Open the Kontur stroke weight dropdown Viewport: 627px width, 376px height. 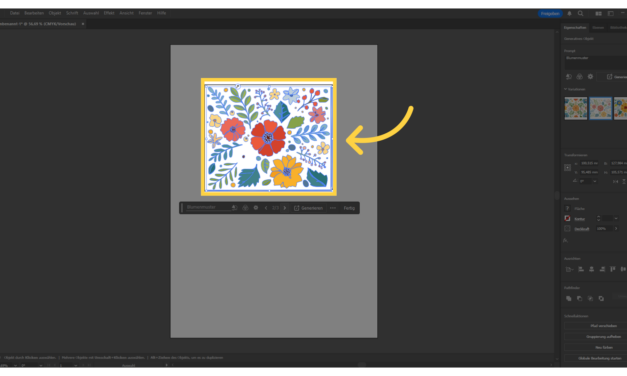coord(616,218)
